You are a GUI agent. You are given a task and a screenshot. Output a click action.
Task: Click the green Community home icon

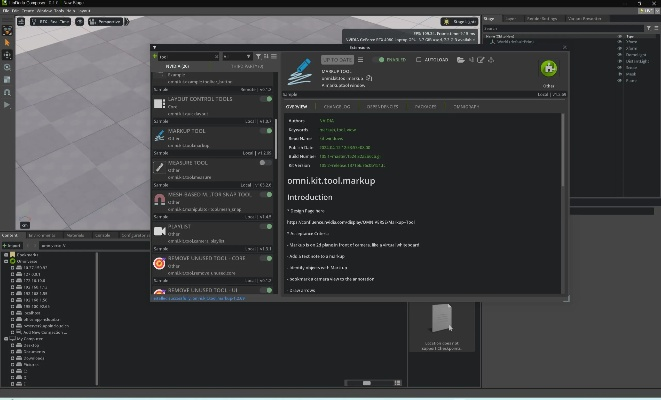tap(549, 69)
